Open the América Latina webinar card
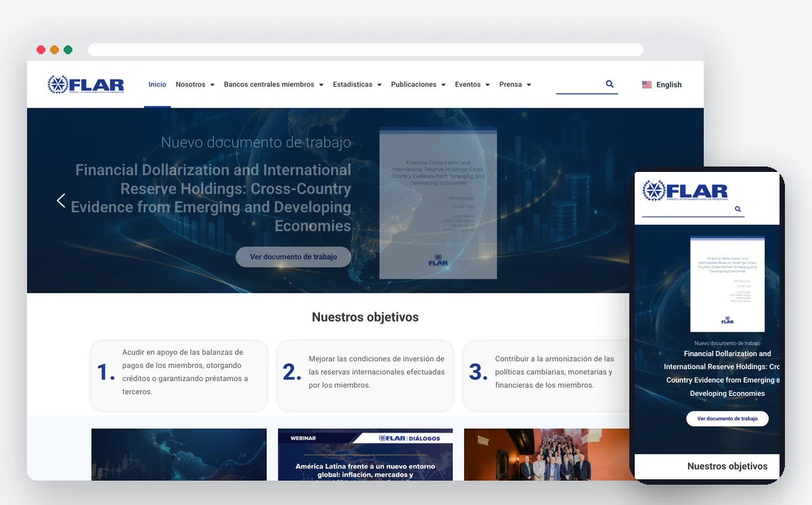The height and width of the screenshot is (505, 812). (365, 454)
